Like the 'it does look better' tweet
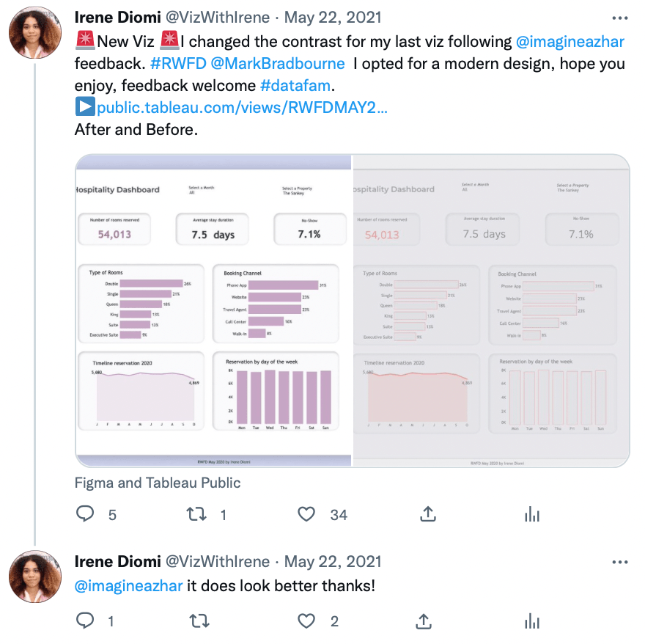 [307, 621]
